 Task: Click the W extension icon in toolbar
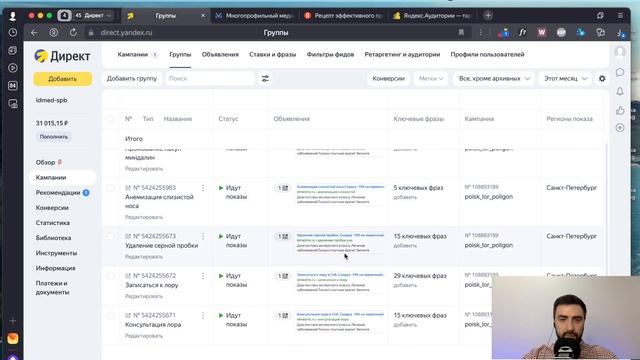pyautogui.click(x=542, y=33)
